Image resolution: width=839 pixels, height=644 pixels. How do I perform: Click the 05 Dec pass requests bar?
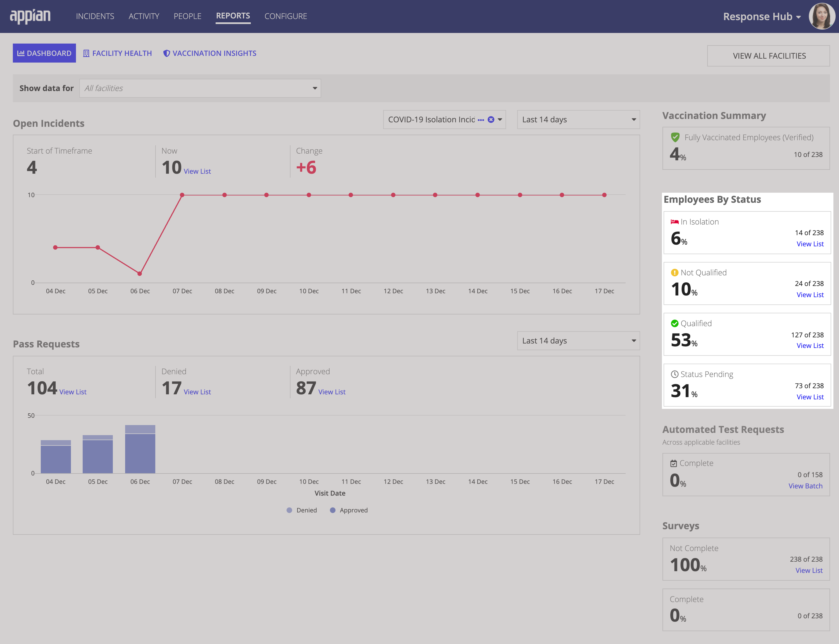point(98,454)
